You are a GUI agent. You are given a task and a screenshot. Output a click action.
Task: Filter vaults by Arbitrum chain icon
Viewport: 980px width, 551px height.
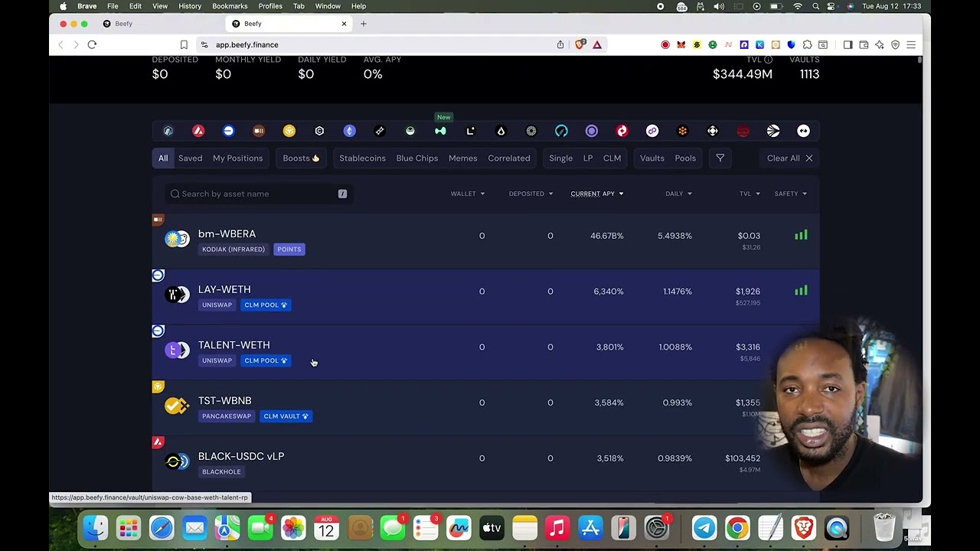pos(168,131)
